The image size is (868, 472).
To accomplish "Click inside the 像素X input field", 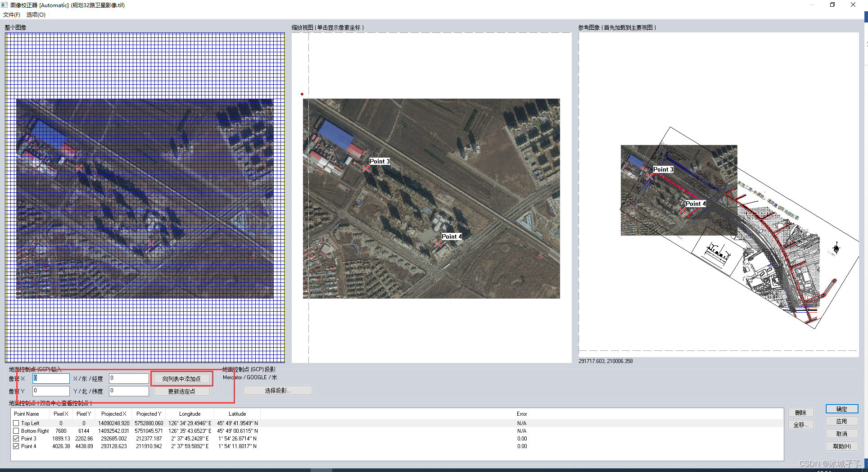I will tap(50, 378).
